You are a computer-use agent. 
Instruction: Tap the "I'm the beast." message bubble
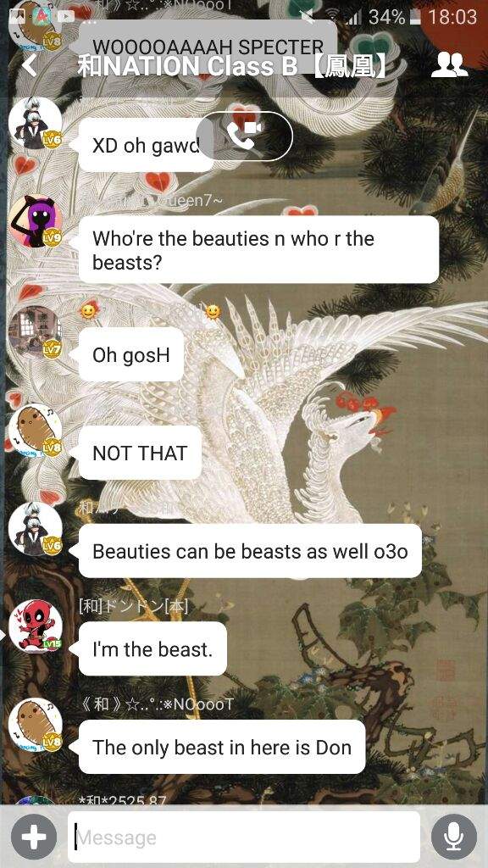152,648
